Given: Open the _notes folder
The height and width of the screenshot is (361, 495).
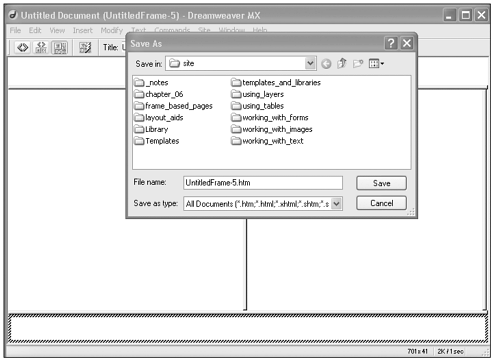Looking at the screenshot, I should [151, 82].
